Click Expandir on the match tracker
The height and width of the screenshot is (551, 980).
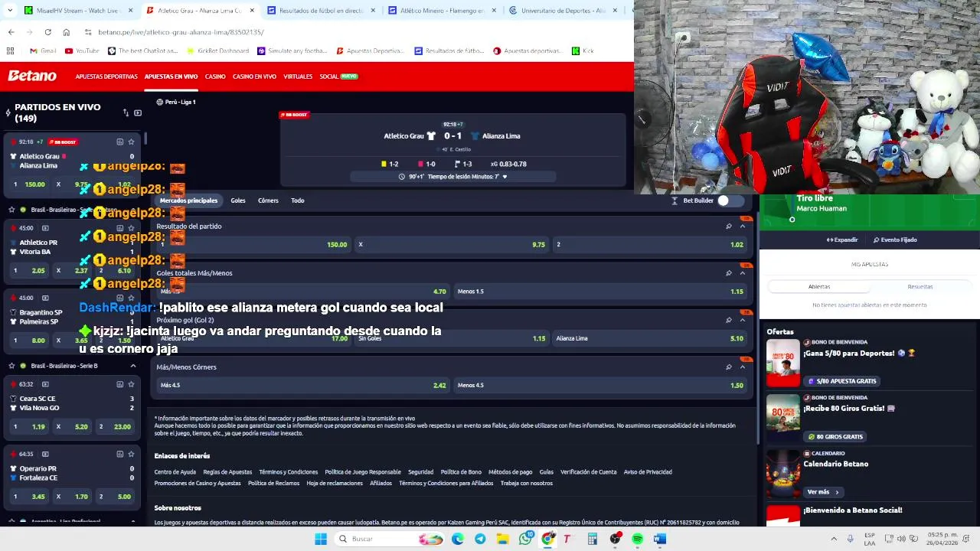tap(842, 240)
